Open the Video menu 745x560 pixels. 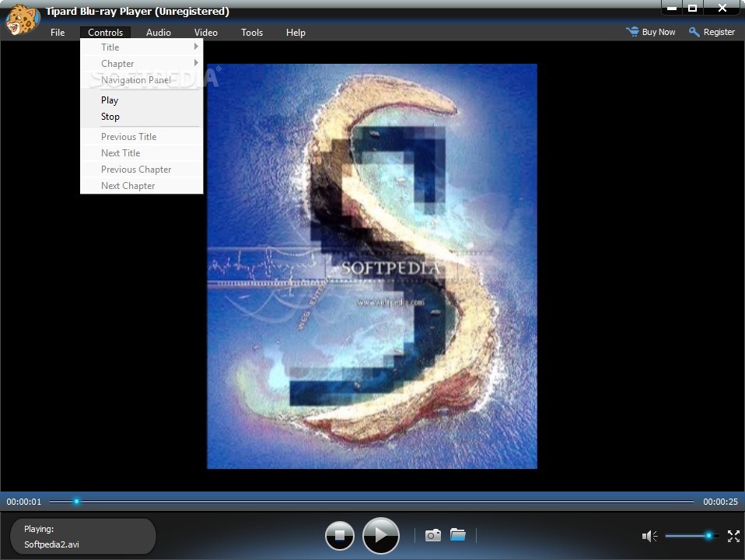[x=206, y=33]
